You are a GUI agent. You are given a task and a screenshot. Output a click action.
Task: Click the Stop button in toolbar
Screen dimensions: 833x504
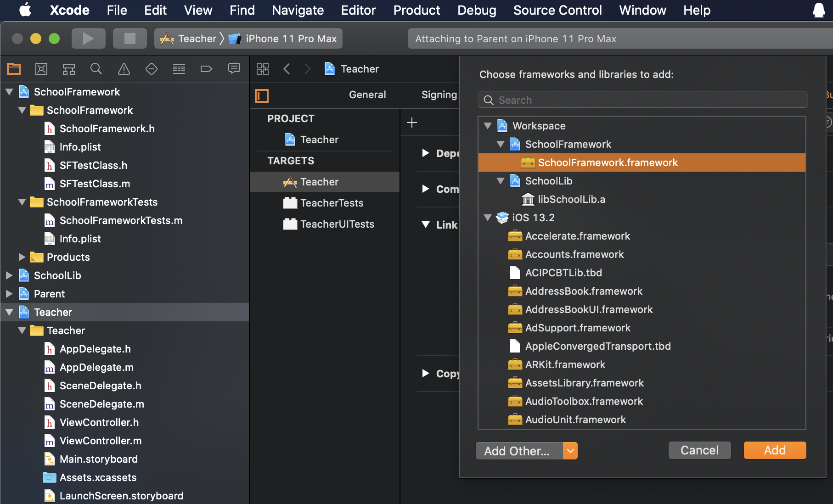[130, 39]
